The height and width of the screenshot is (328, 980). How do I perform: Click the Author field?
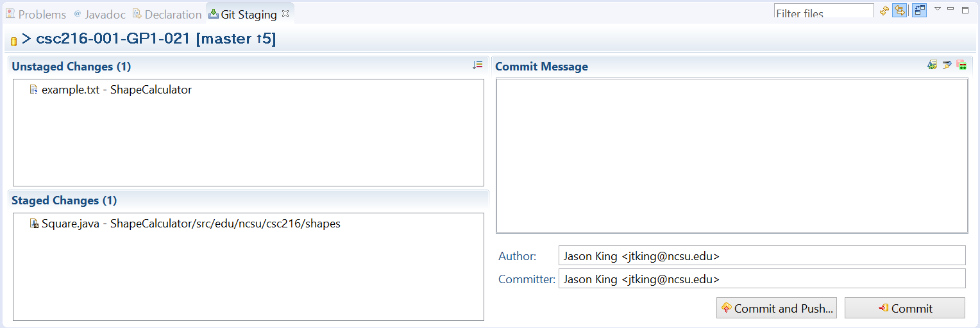point(762,256)
